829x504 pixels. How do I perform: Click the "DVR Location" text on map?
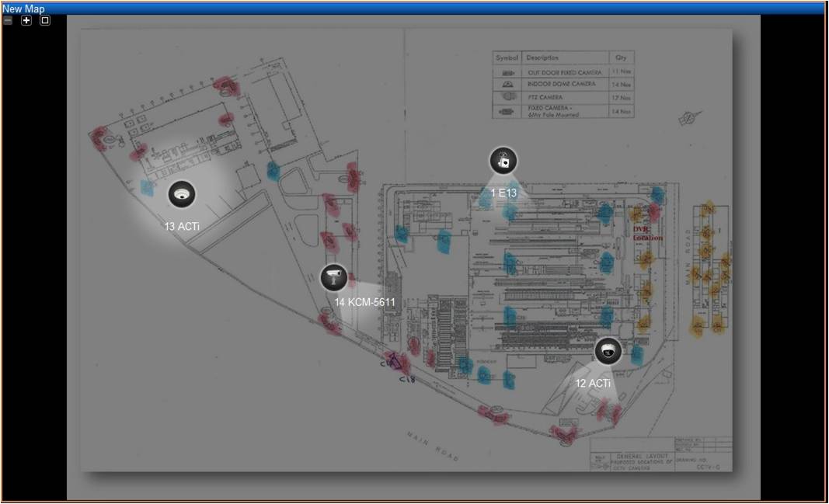(648, 234)
